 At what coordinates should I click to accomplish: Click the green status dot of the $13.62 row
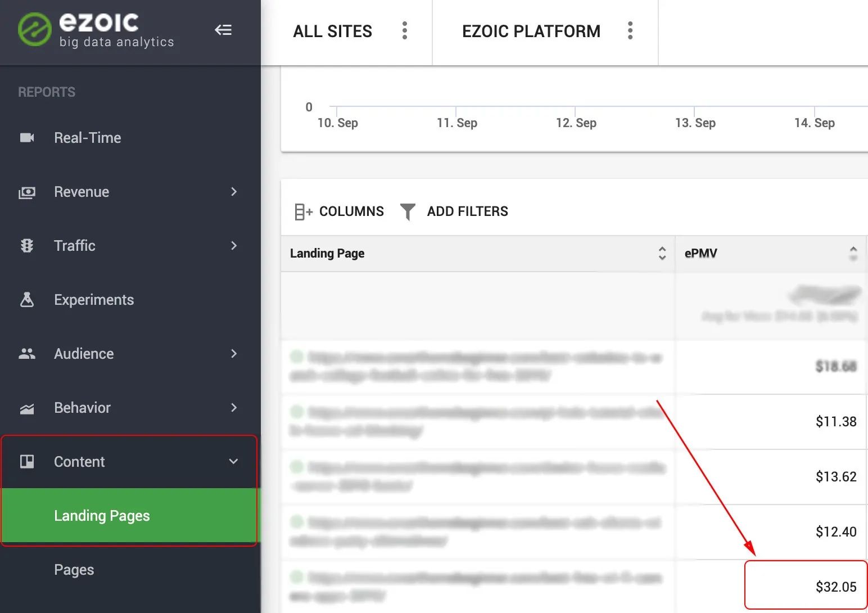297,467
